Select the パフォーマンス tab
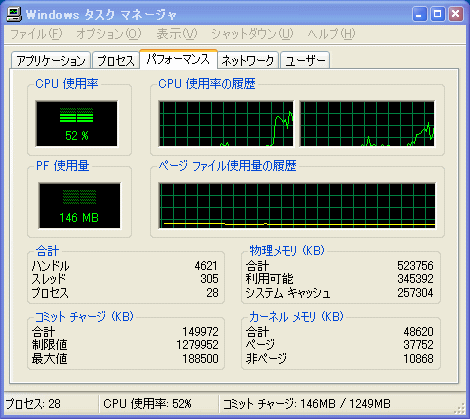470x419 pixels. click(x=178, y=59)
